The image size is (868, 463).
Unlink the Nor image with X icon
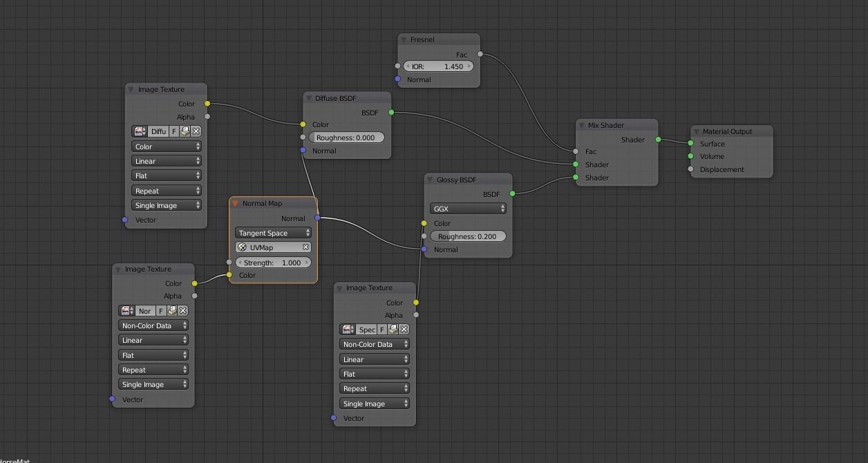[x=183, y=311]
